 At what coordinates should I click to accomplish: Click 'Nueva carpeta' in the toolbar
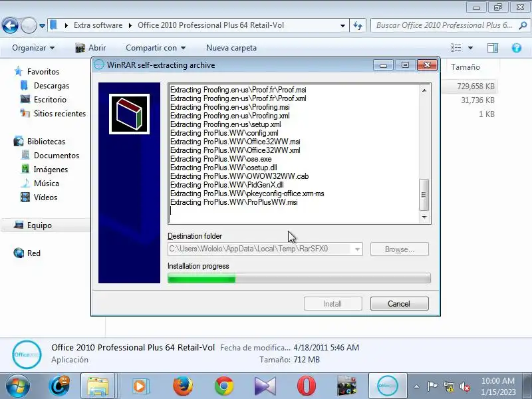click(x=231, y=48)
